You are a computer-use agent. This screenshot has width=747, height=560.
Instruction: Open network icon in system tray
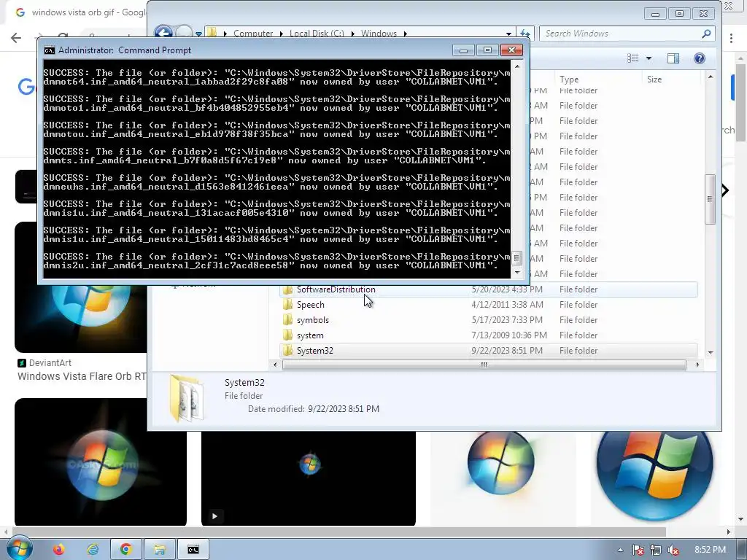pyautogui.click(x=656, y=550)
